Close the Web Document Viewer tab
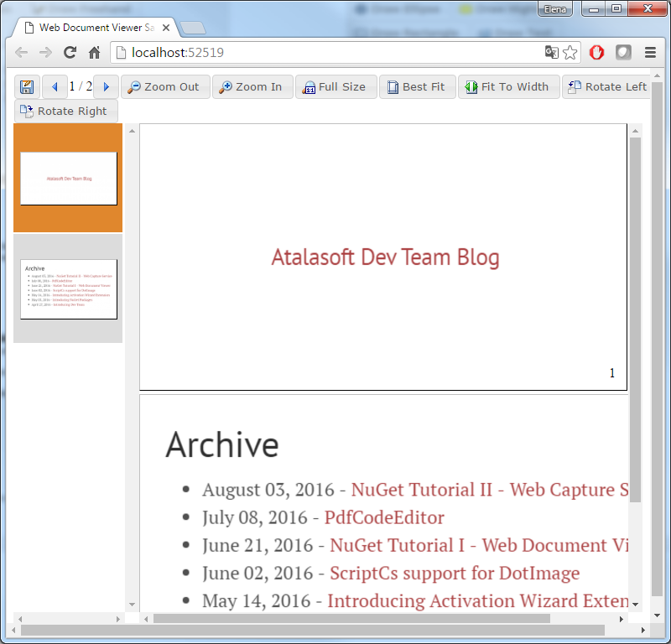Viewport: 671px width, 644px height. (166, 28)
